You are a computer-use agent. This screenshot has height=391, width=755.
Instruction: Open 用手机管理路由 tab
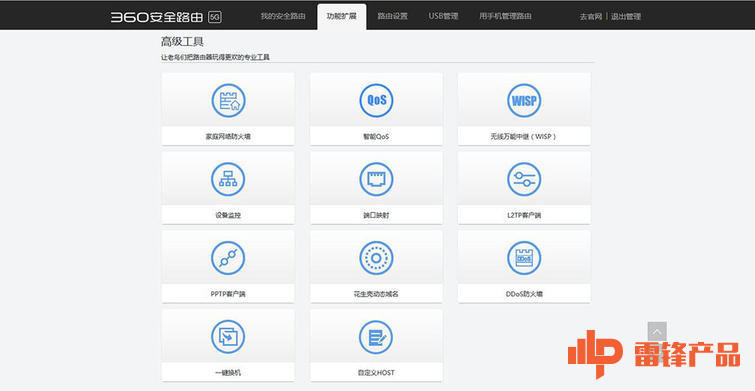505,16
